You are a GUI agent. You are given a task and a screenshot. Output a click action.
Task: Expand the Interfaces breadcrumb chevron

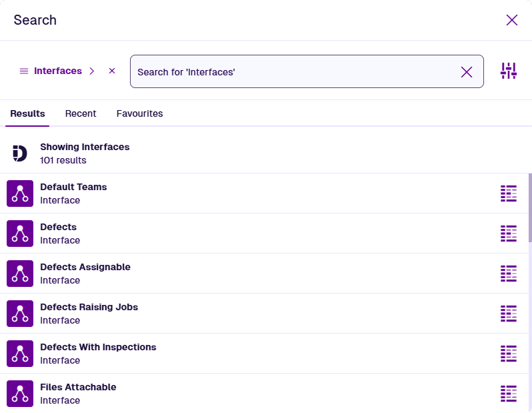tap(92, 71)
